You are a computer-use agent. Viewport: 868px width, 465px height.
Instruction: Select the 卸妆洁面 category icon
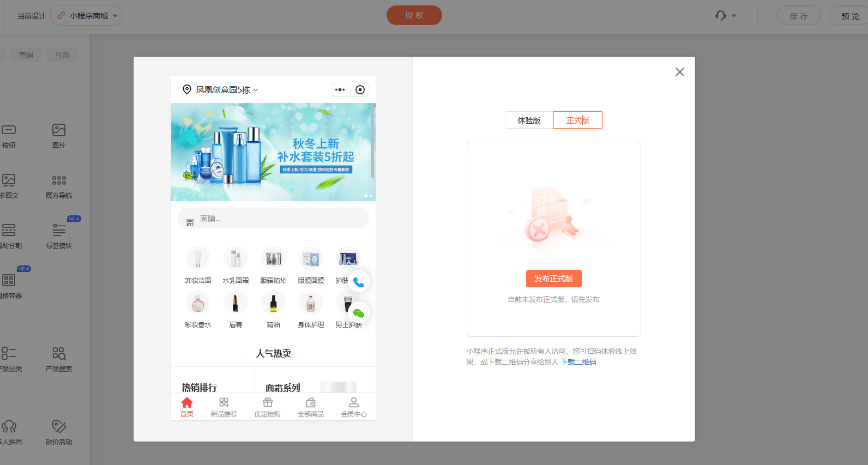click(x=198, y=258)
